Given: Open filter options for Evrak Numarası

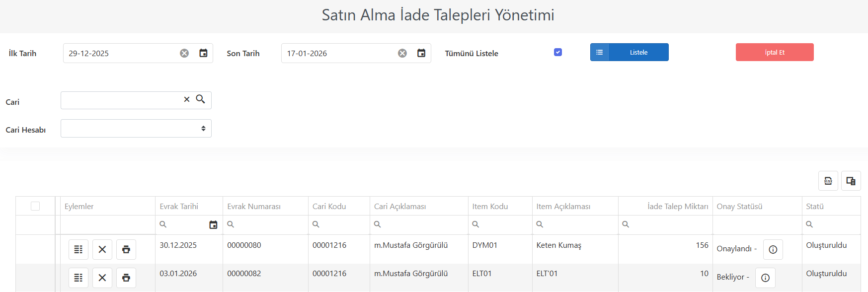Looking at the screenshot, I should (231, 224).
